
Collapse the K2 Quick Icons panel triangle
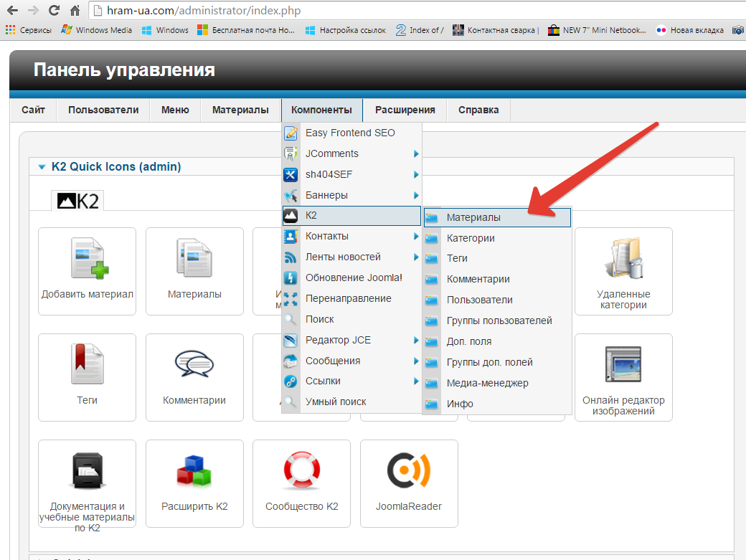point(42,167)
